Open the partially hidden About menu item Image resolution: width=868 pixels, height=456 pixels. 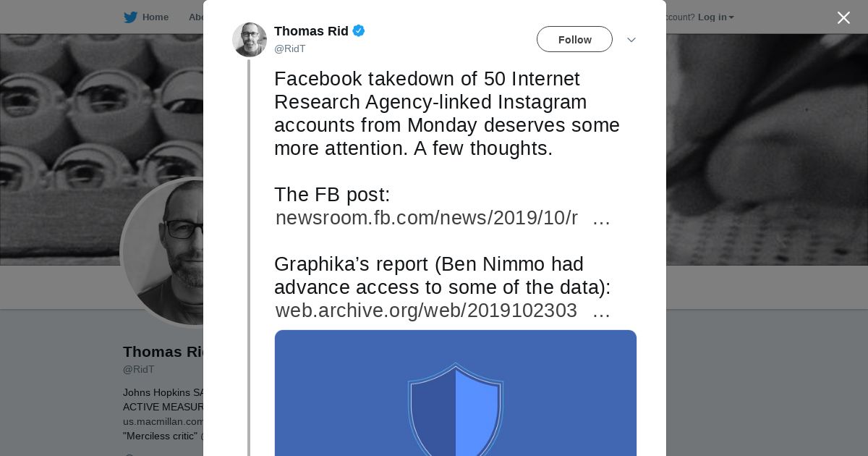(x=195, y=17)
